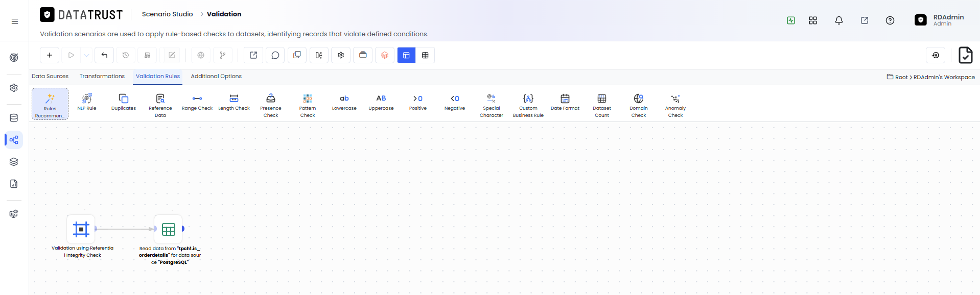Viewport: 980px width, 295px height.
Task: Click the git branch toolbar button
Action: (223, 55)
